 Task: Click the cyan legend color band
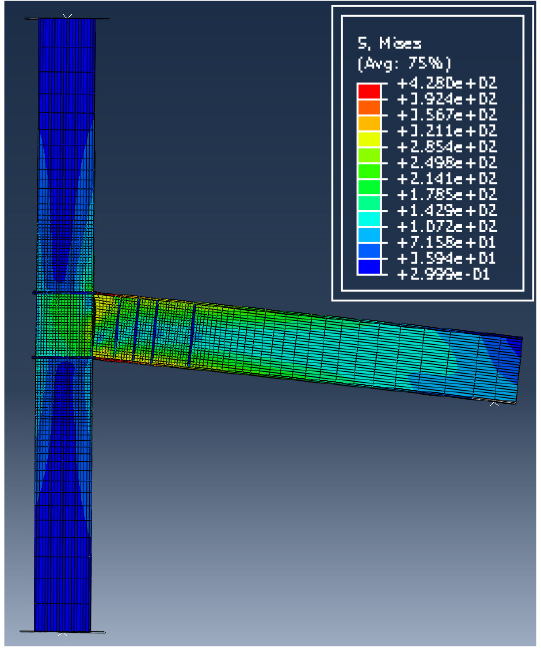[x=369, y=218]
